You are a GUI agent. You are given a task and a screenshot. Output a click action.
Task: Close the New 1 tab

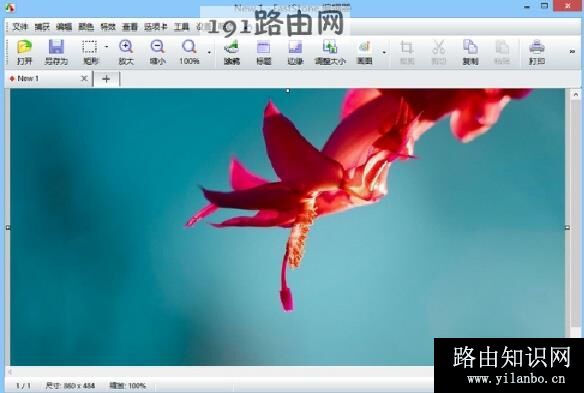coord(84,78)
